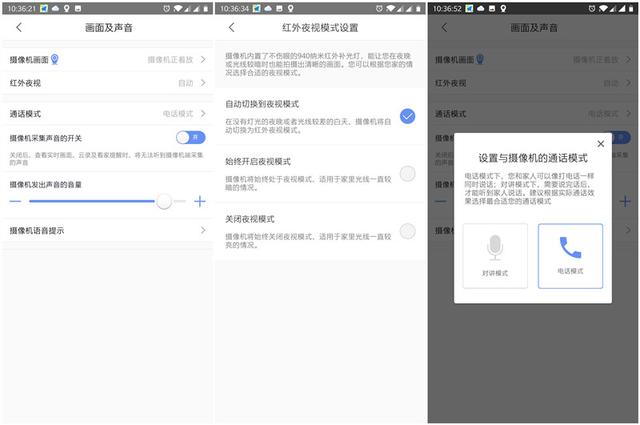Tap 自动切换到夜视模式 title text
This screenshot has height=425, width=640.
[262, 104]
